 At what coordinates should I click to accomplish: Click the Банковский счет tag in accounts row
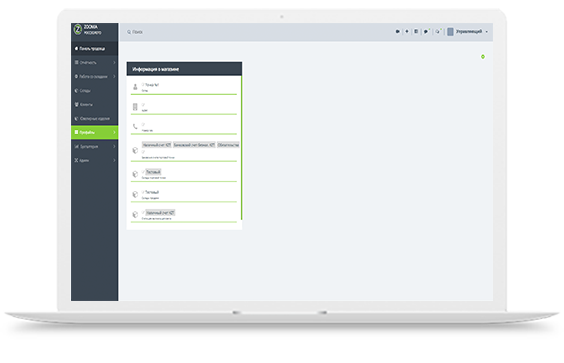pyautogui.click(x=194, y=145)
